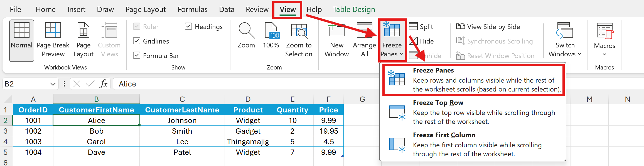Open the Switch Windows dropdown
This screenshot has width=644, height=166.
565,39
